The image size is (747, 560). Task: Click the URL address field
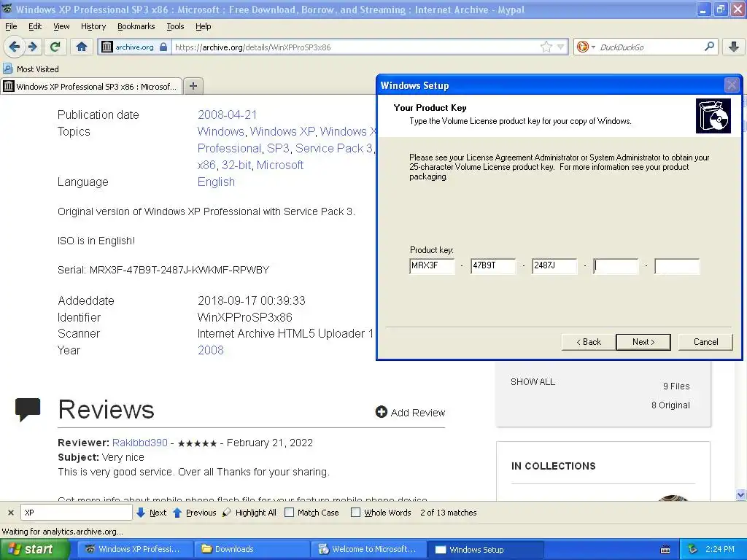tap(355, 47)
